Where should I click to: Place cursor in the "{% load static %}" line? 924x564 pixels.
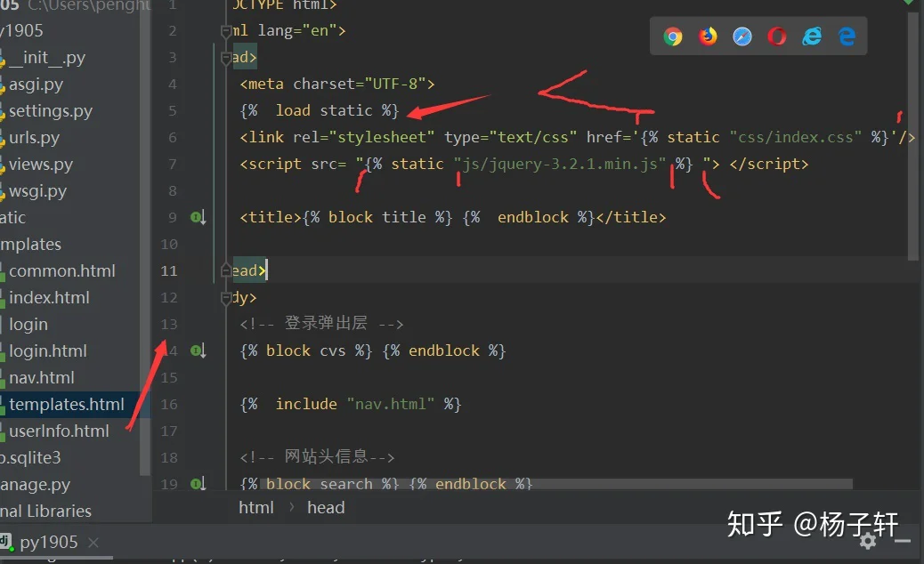[x=320, y=110]
